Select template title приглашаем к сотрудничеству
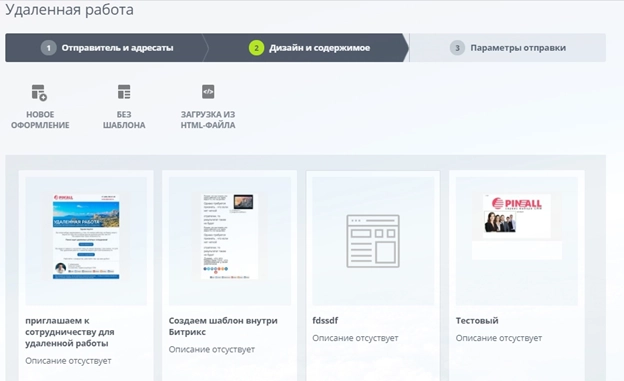This screenshot has height=381, width=624. pos(70,332)
